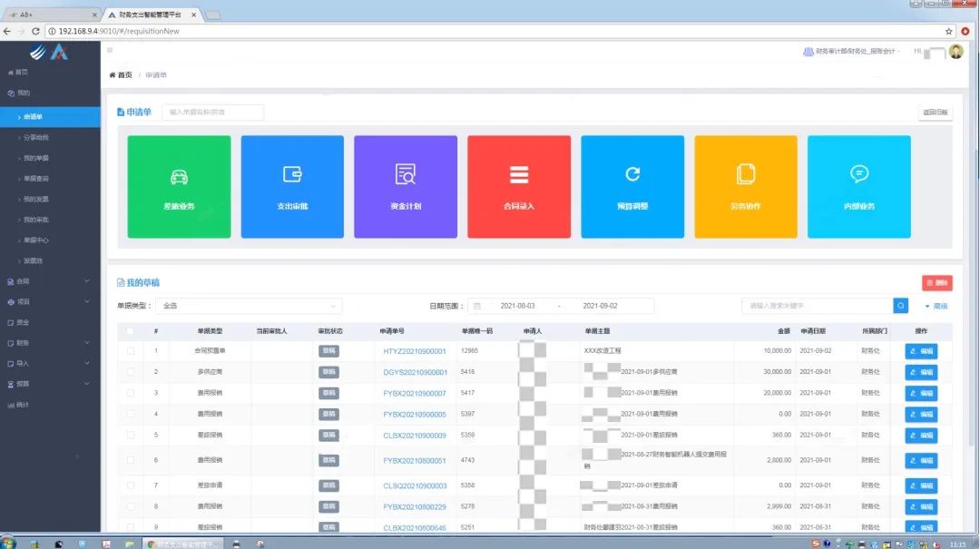The width and height of the screenshot is (980, 549).
Task: Click the department role label icon at top
Action: 808,52
